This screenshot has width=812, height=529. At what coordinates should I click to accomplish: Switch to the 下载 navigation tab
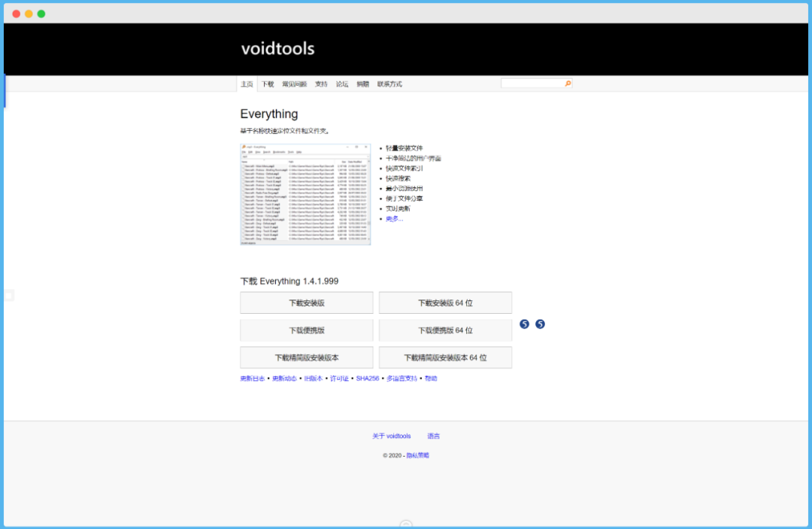click(x=267, y=84)
